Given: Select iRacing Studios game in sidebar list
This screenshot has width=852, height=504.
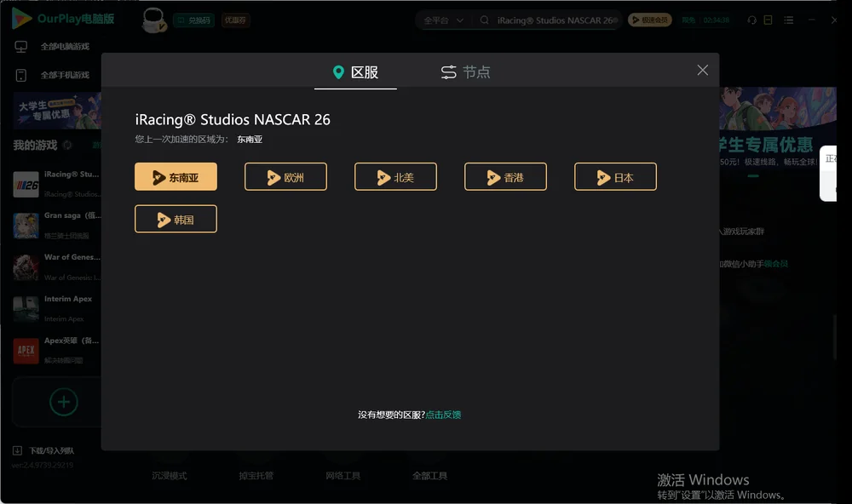Looking at the screenshot, I should coord(56,184).
